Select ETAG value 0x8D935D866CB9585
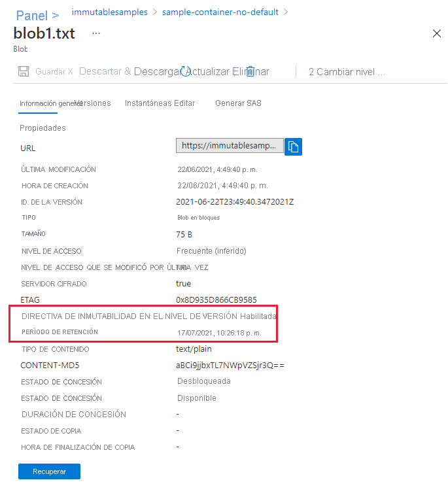 coord(216,300)
